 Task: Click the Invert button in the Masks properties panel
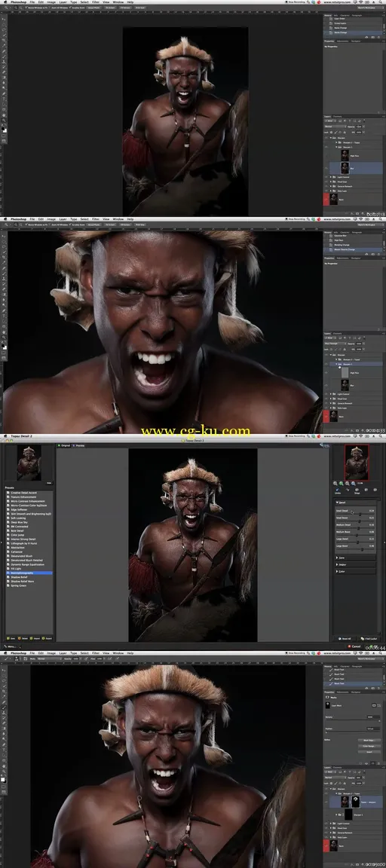[x=369, y=751]
